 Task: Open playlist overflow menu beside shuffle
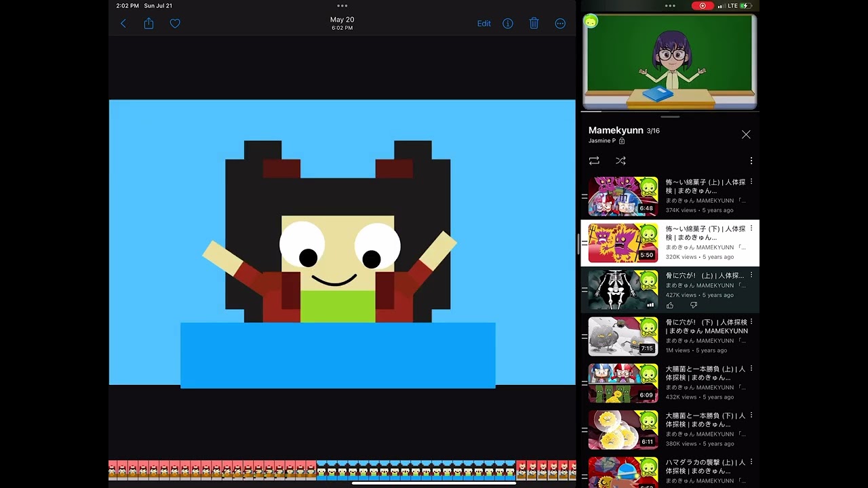pos(751,161)
